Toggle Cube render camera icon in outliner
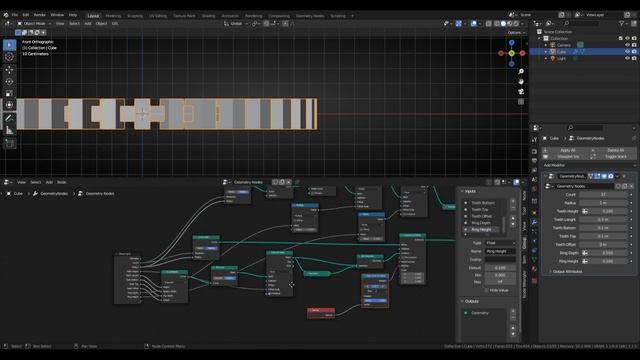The image size is (640, 360). coord(634,52)
